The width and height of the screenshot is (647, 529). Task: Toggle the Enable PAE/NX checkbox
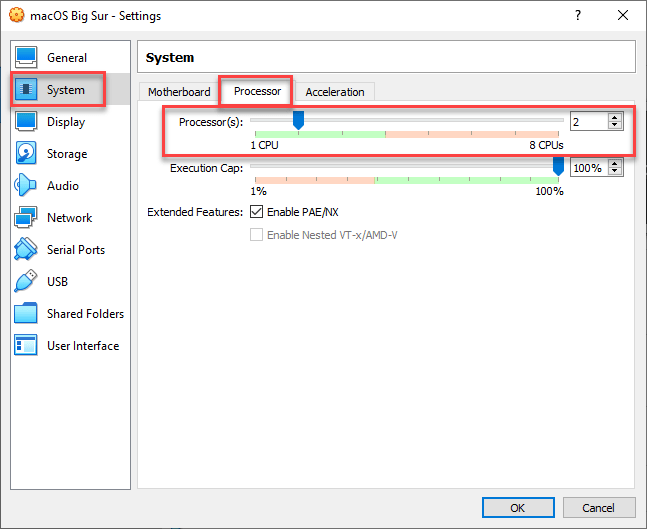[x=257, y=212]
